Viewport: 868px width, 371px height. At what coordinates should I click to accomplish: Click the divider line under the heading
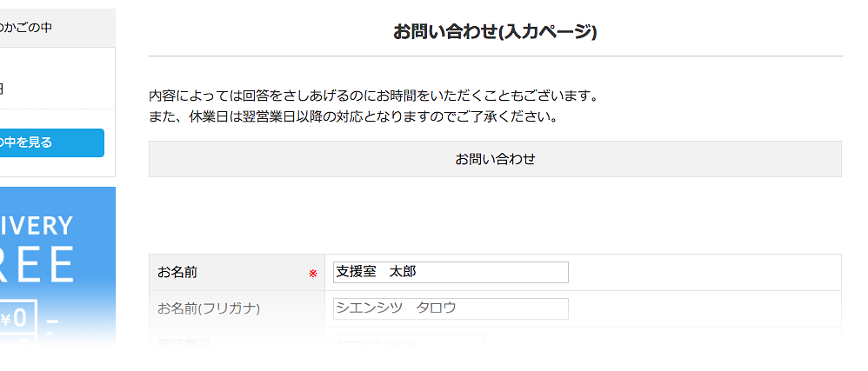[x=495, y=56]
